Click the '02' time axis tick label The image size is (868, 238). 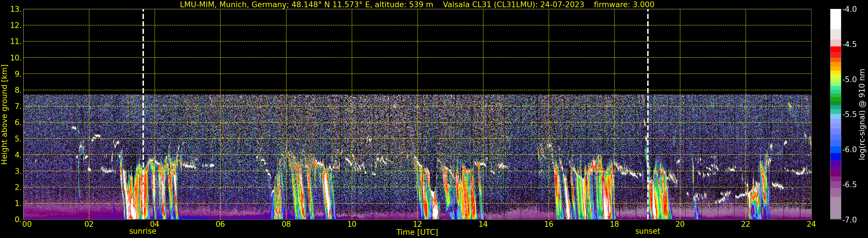pyautogui.click(x=89, y=224)
